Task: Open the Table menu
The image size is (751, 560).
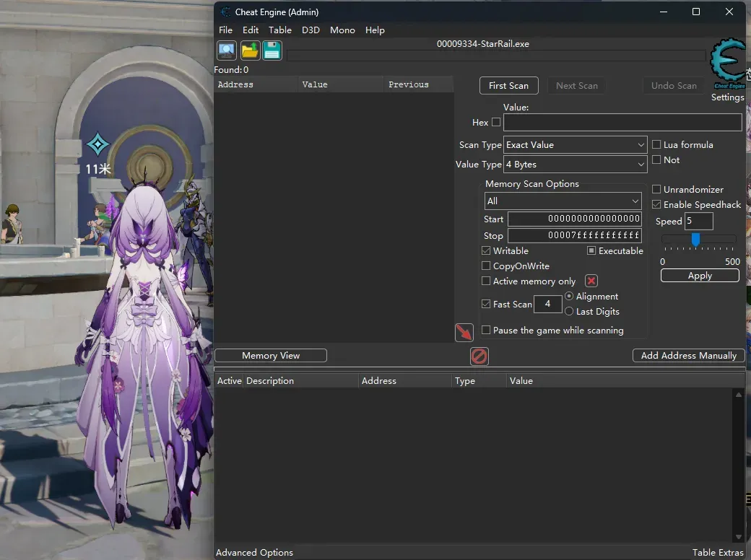Action: (279, 30)
